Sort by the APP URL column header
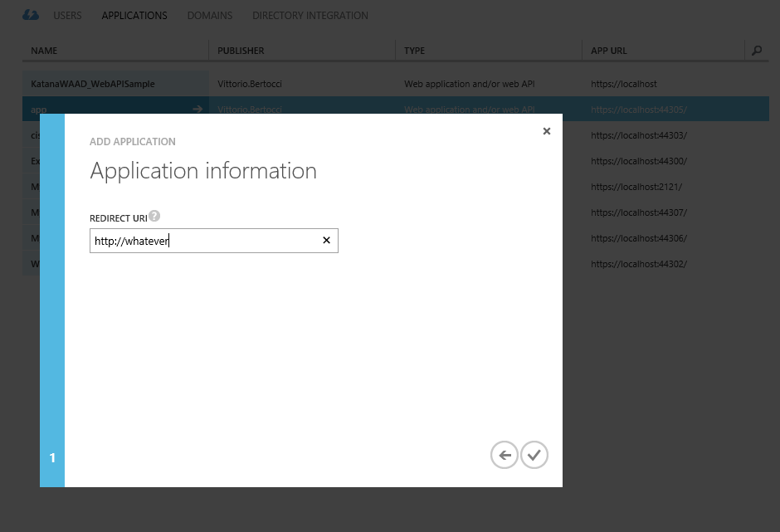This screenshot has height=532, width=780. (609, 51)
